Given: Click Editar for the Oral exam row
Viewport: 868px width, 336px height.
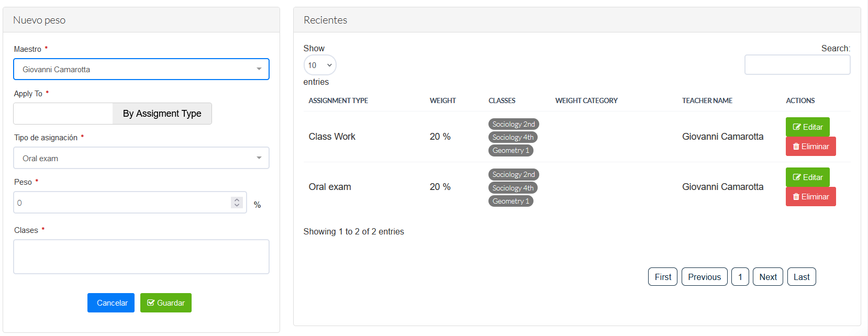Looking at the screenshot, I should pos(807,177).
